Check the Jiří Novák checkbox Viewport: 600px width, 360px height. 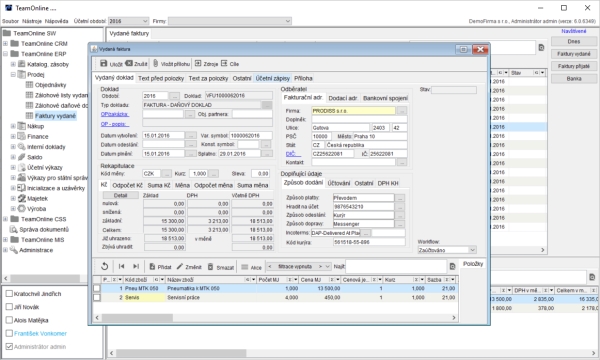click(9, 306)
